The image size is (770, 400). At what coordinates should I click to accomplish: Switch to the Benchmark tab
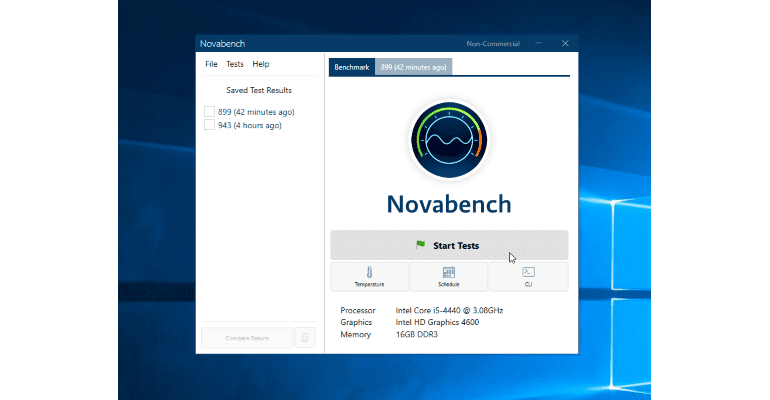352,67
